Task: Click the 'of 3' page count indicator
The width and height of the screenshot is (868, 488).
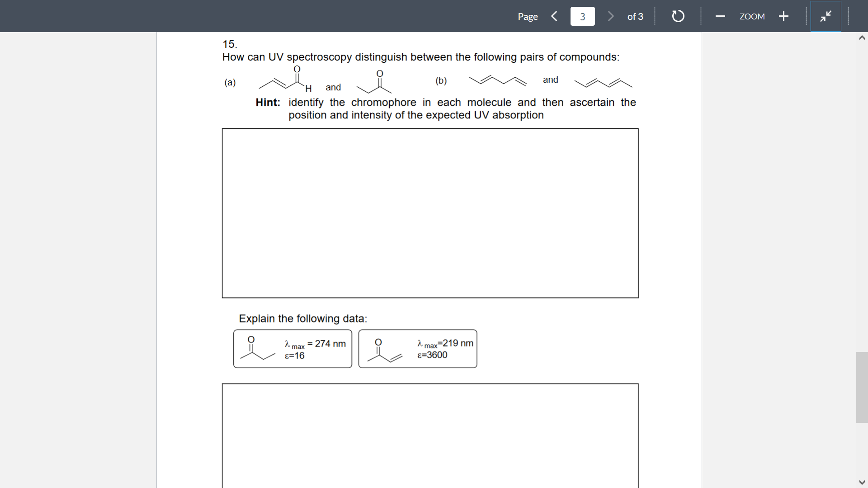Action: 635,16
